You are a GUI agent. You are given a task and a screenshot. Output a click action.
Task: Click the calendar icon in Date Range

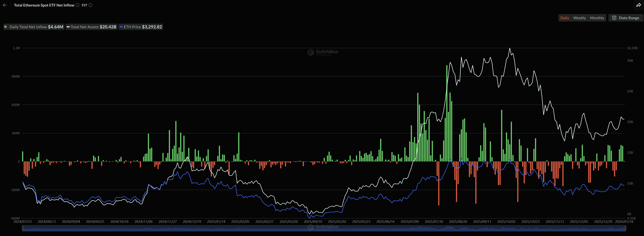(x=614, y=18)
